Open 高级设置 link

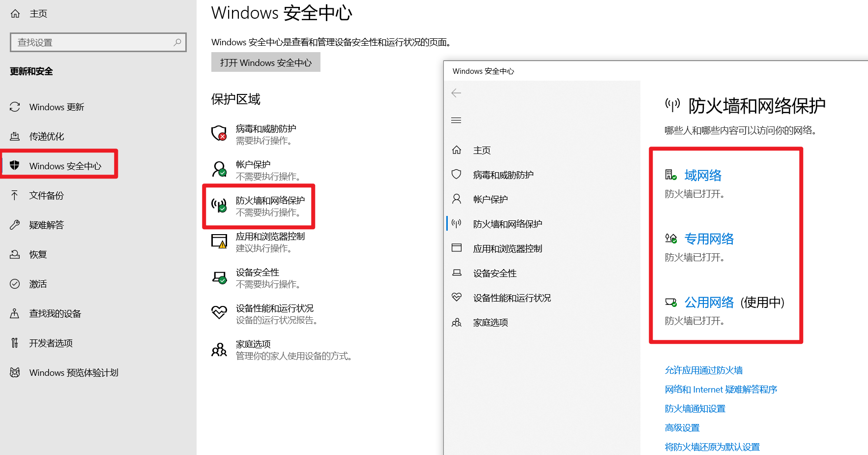point(682,427)
